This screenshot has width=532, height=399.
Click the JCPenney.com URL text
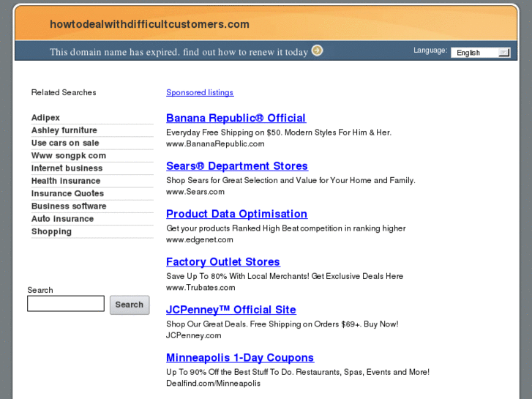(x=193, y=335)
